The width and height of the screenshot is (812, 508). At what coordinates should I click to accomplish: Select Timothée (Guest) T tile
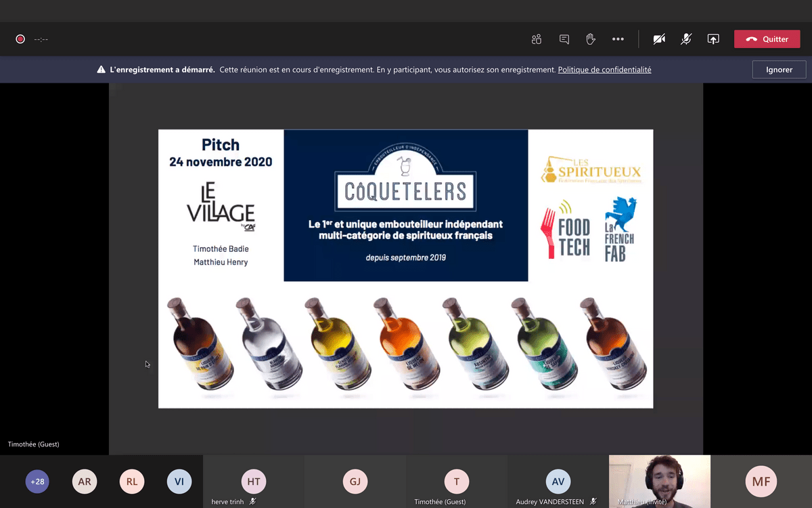[456, 482]
